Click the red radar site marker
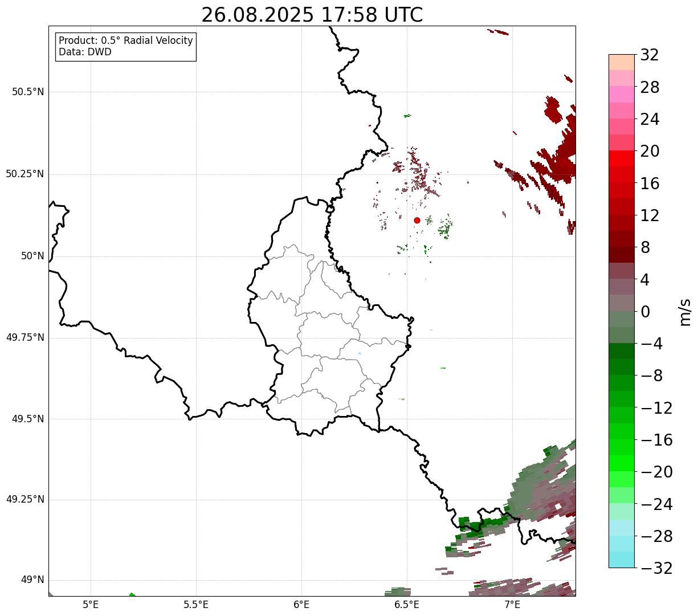The image size is (698, 616). pos(417,220)
